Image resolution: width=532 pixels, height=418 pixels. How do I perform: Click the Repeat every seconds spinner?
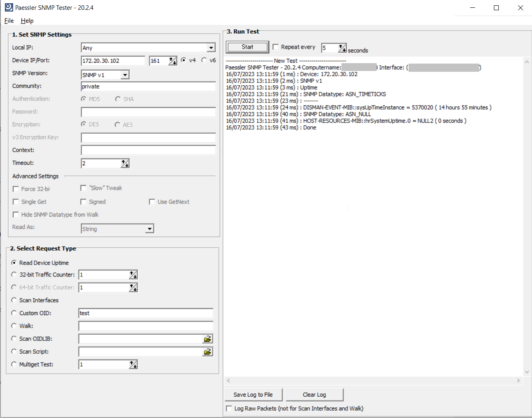pyautogui.click(x=342, y=48)
